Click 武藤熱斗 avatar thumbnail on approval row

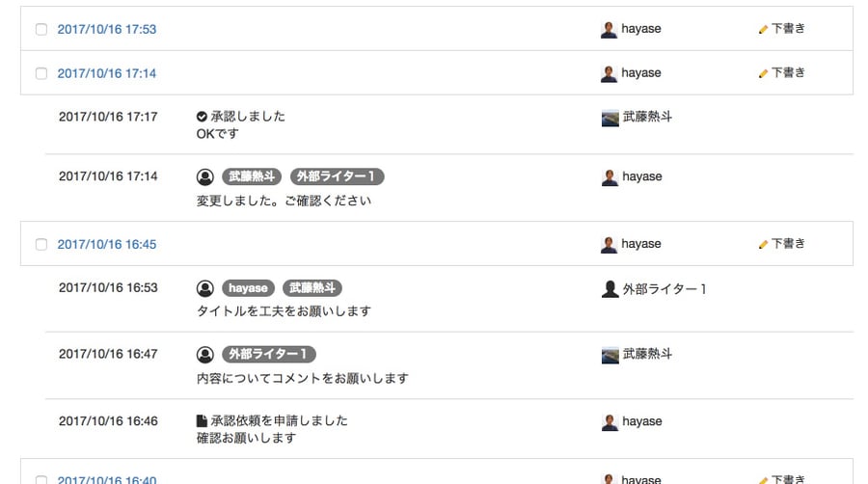(610, 119)
